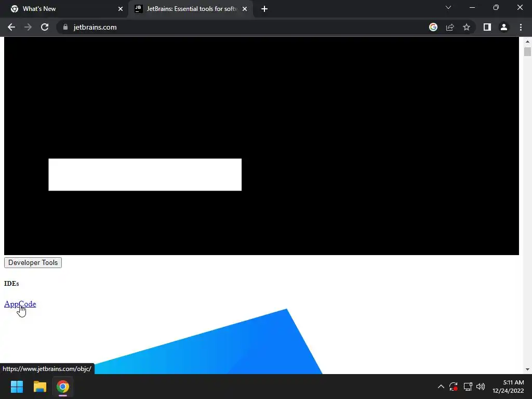Click the browser forward arrow
Image resolution: width=532 pixels, height=399 pixels.
28,27
